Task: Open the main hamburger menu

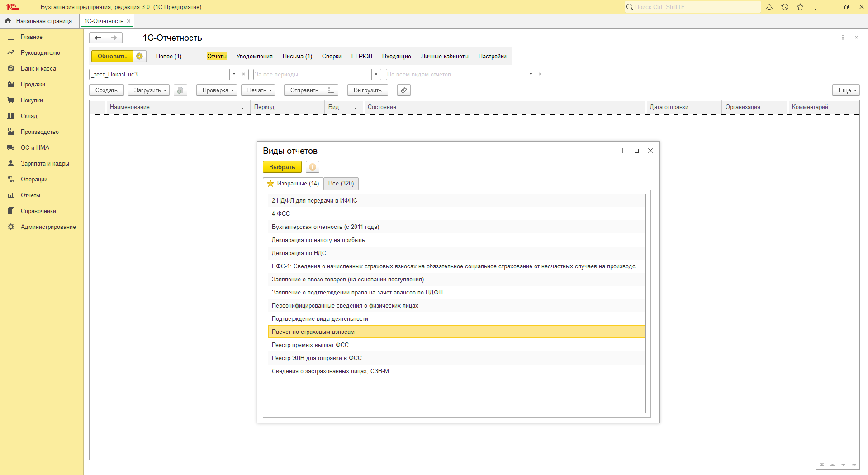Action: [28, 7]
